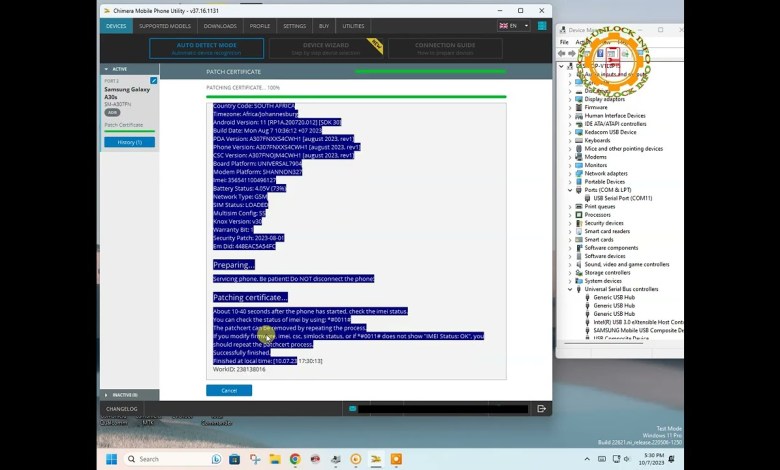The width and height of the screenshot is (780, 470).
Task: Expand Keyboards node in Device Manager
Action: [x=570, y=140]
